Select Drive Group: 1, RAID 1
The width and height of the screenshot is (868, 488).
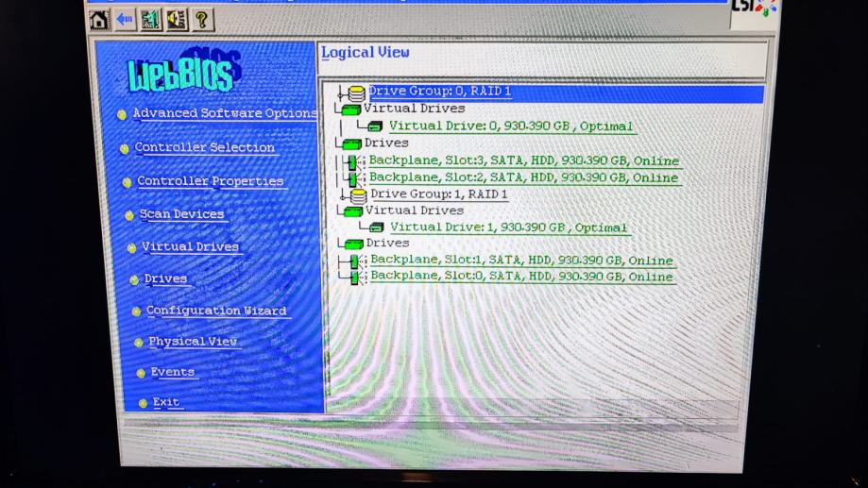(439, 194)
